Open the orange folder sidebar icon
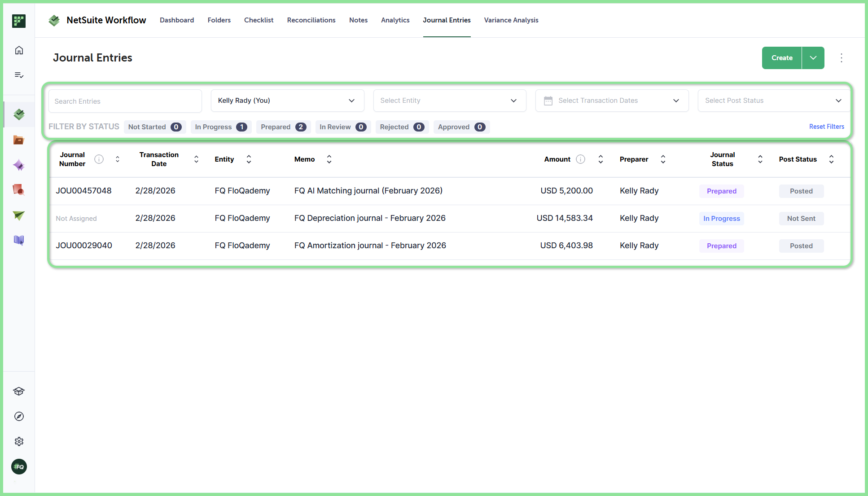 [19, 140]
